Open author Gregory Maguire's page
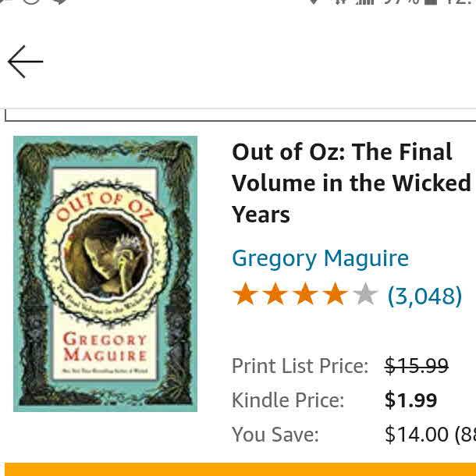The width and height of the screenshot is (476, 476). tap(320, 258)
